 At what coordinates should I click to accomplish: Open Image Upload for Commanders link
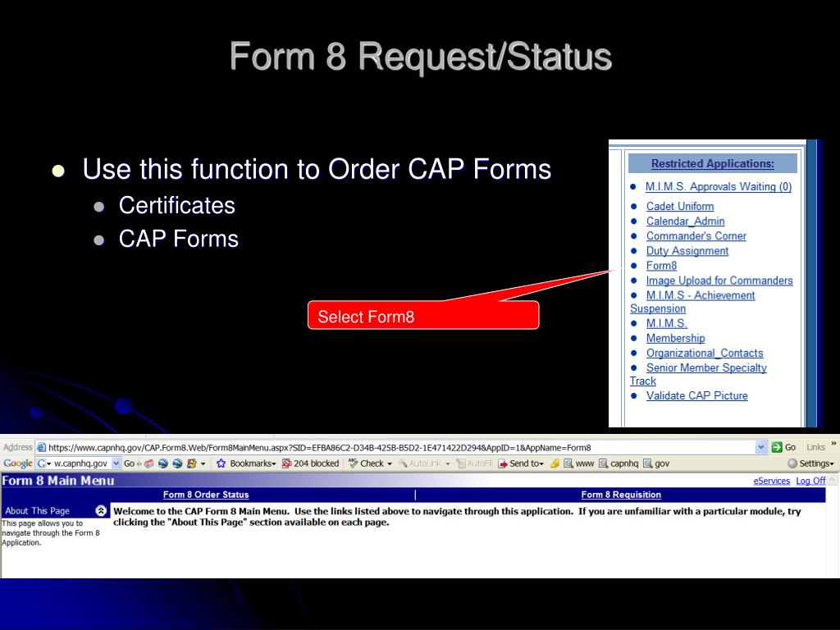pos(719,281)
